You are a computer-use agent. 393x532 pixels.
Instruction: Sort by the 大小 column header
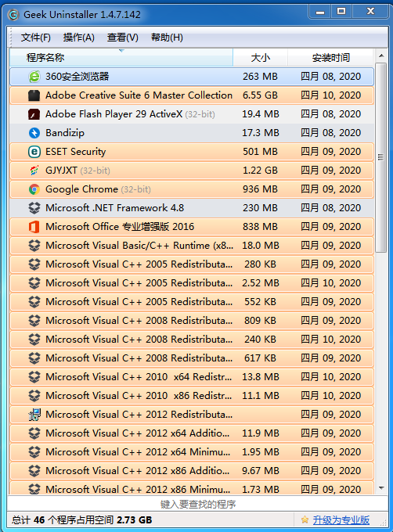click(x=260, y=58)
